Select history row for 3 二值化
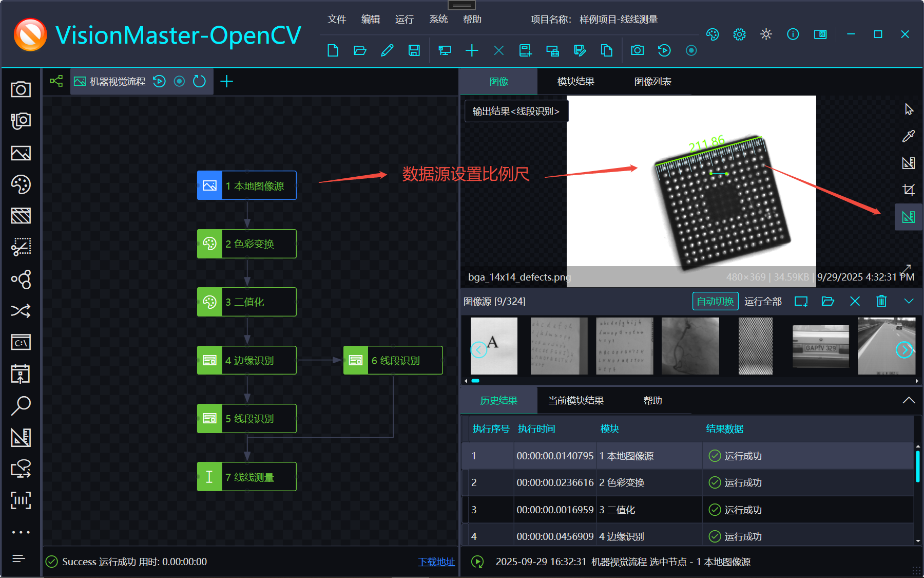Screen dimensions: 924x578 tap(687, 510)
